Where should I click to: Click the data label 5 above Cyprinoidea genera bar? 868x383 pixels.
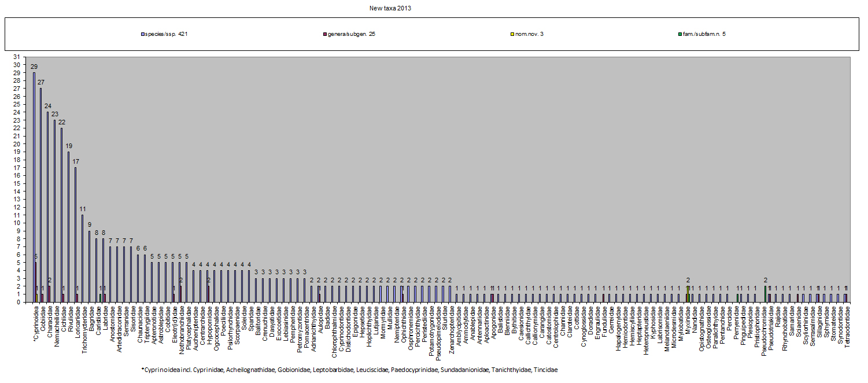point(36,256)
